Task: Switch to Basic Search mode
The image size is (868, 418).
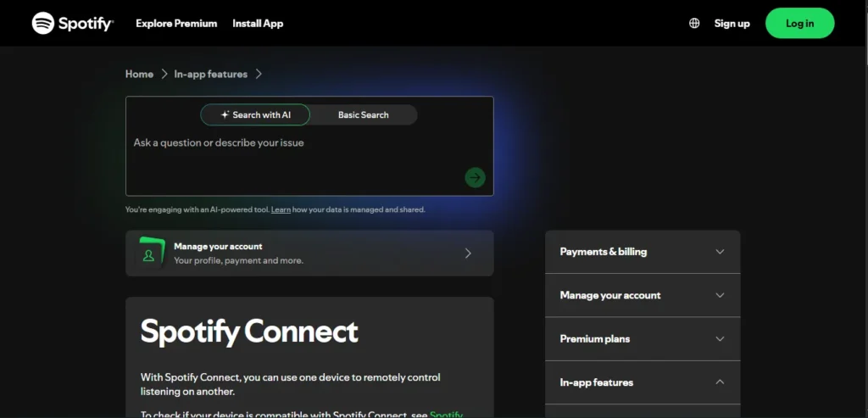Action: click(x=363, y=114)
